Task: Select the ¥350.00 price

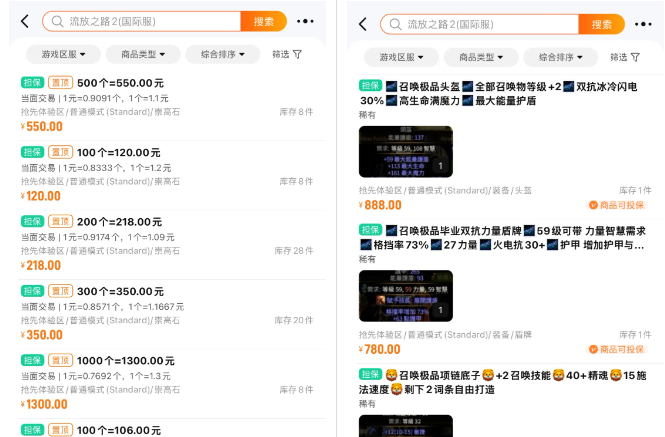Action: (42, 335)
